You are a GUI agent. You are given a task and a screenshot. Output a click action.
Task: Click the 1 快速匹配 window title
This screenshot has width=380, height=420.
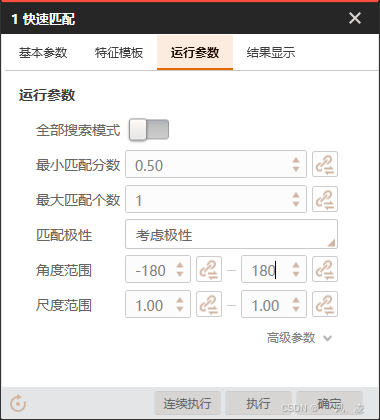43,19
